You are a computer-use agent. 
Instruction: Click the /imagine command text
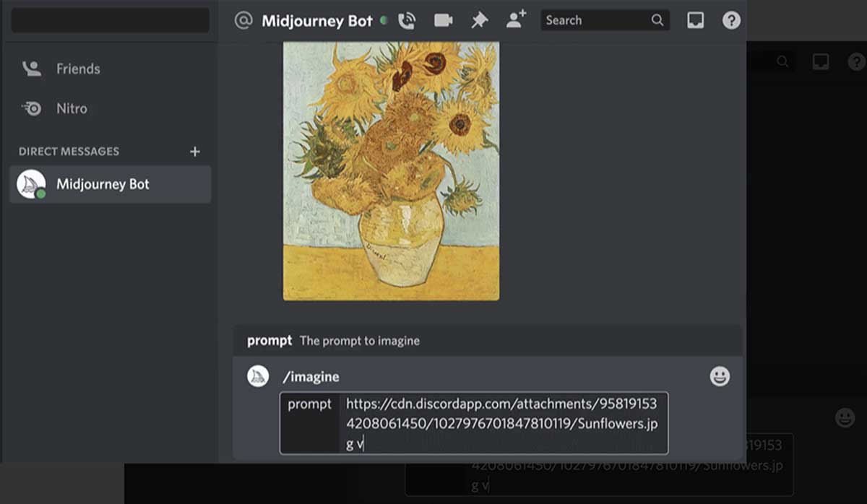(x=311, y=377)
